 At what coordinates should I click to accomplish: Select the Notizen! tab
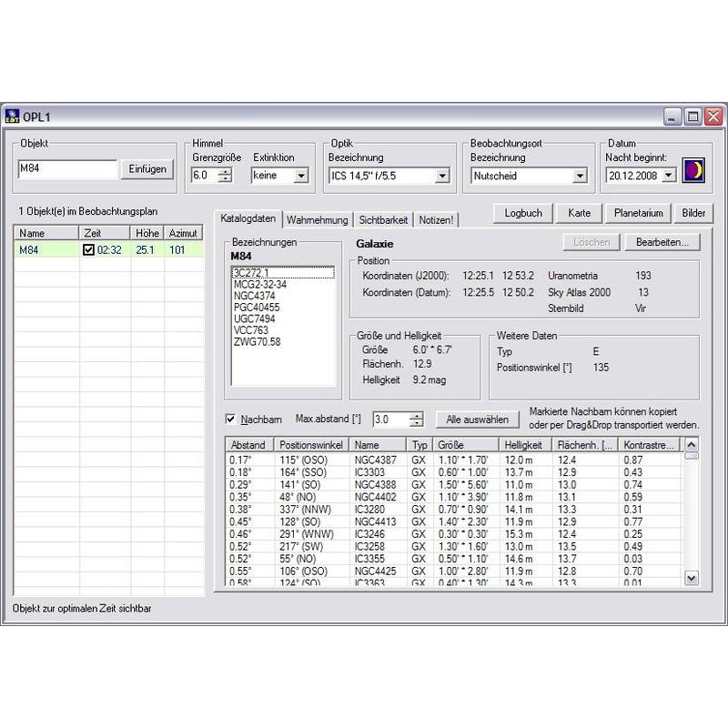point(437,219)
